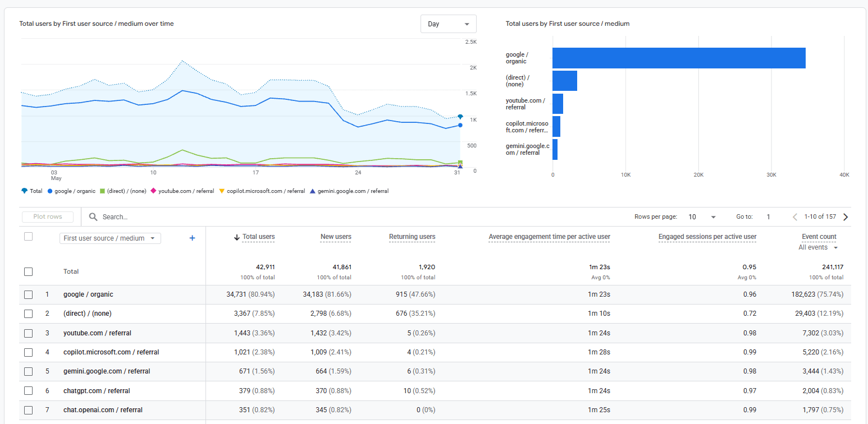The image size is (868, 424).
Task: Click the search magnifier icon
Action: [93, 216]
